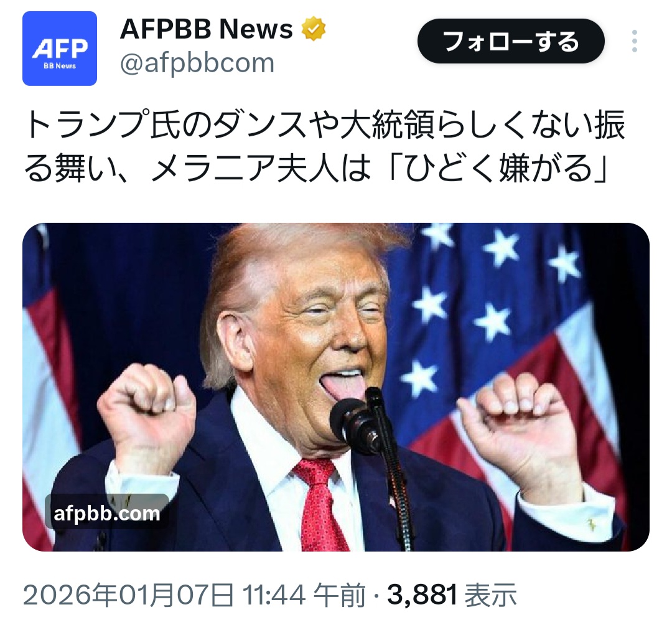Image resolution: width=672 pixels, height=630 pixels.
Task: Click the afpbb.com domain label on card
Action: (x=107, y=513)
